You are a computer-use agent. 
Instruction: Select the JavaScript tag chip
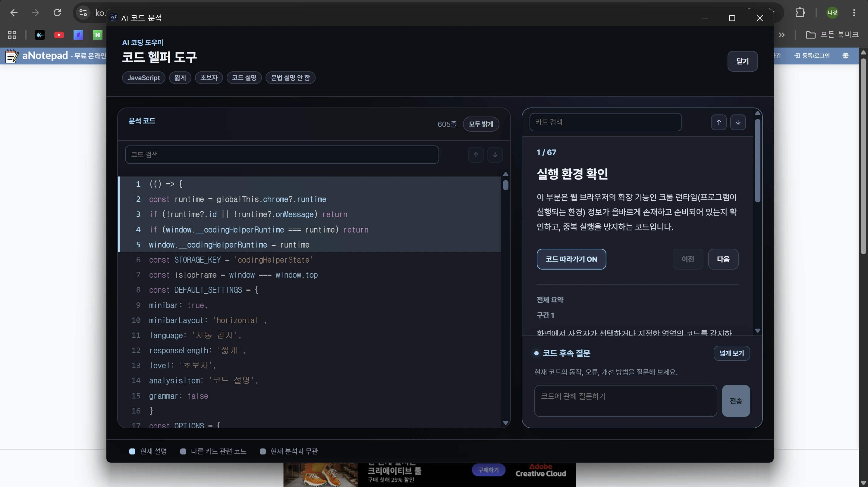(143, 78)
